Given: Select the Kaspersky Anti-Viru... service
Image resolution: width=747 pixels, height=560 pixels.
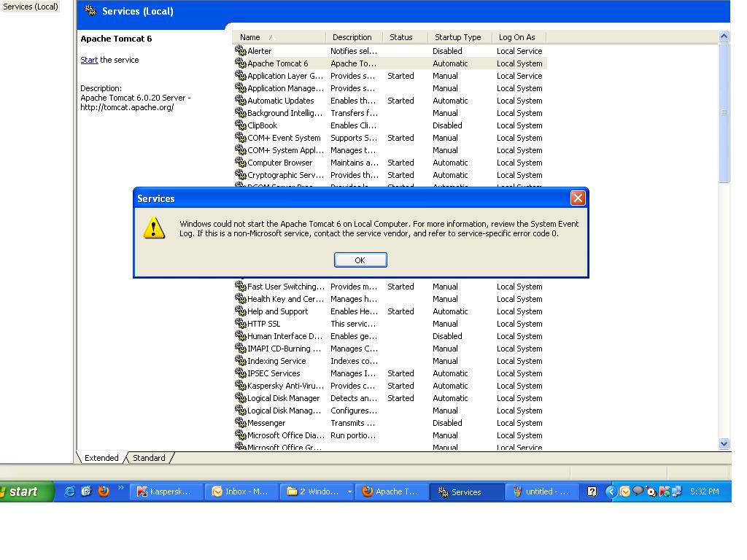Looking at the screenshot, I should [x=390, y=386].
